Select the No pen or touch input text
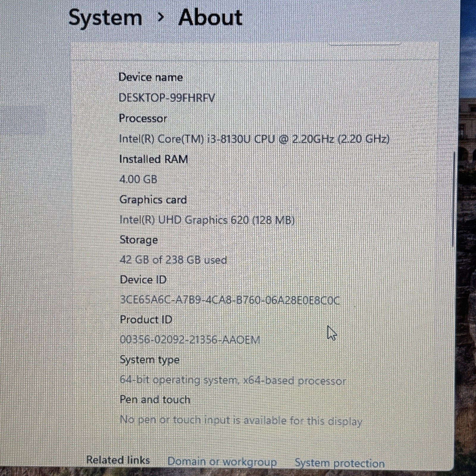 241,421
